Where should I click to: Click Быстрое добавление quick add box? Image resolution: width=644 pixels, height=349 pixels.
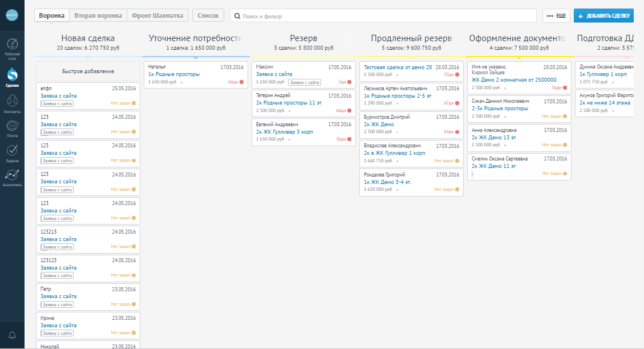tap(88, 71)
